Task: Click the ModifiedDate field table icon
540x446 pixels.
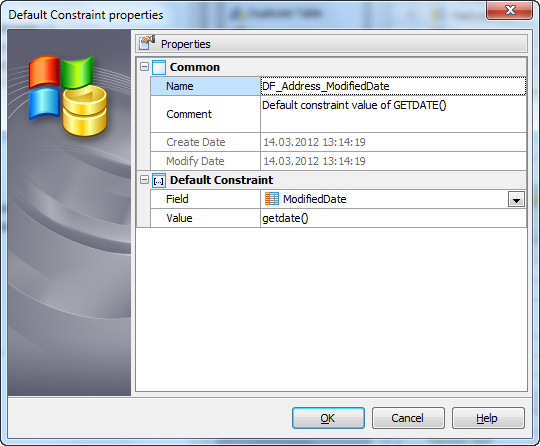Action: [272, 199]
